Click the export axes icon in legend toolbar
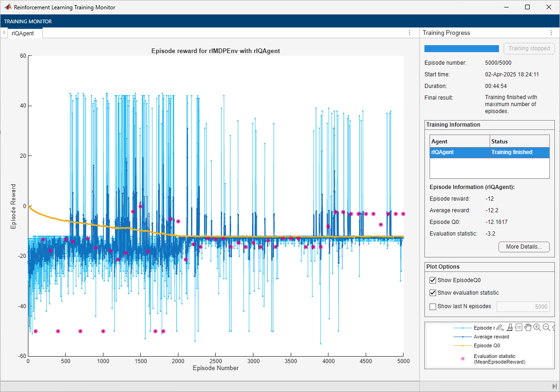Viewport: 560px width, 392px height. point(500,327)
